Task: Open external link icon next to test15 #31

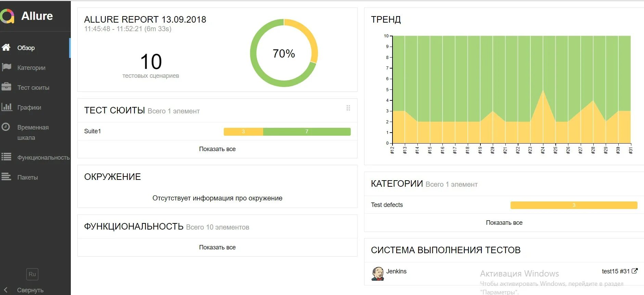Action: click(634, 271)
